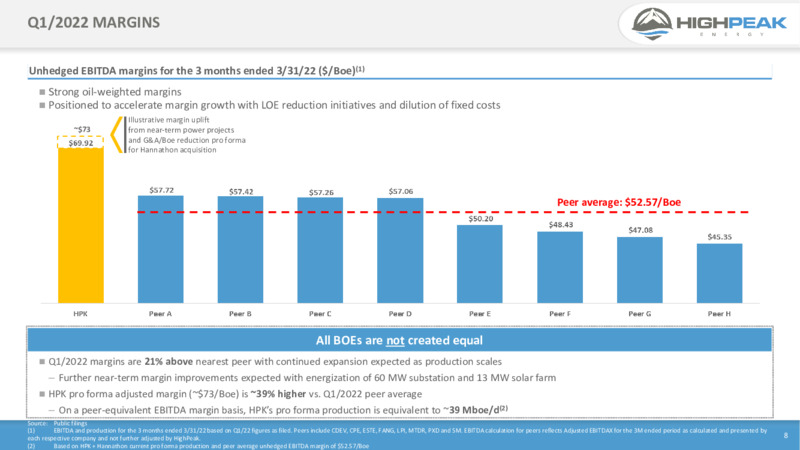The height and width of the screenshot is (450, 800).
Task: Click the Peer E axis label
Action: click(480, 314)
